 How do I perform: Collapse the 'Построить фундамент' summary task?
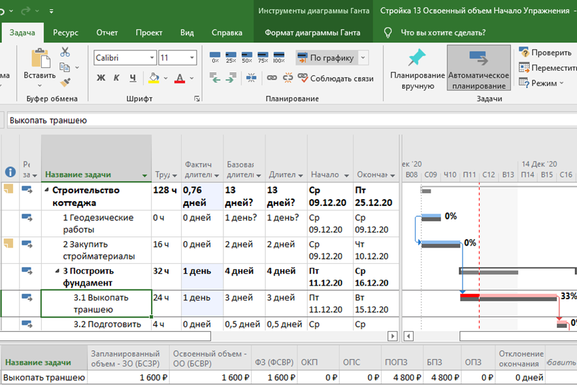click(57, 271)
